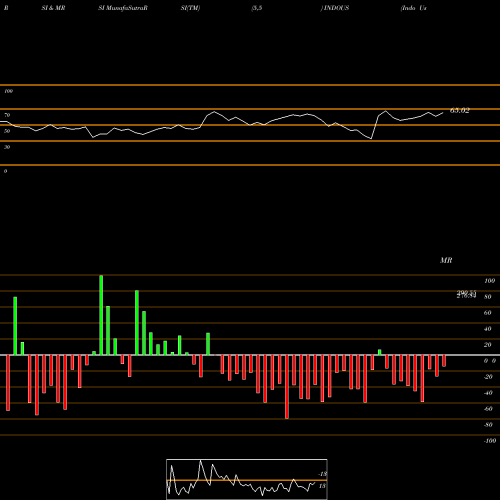Screen dimensions: 500x500
Task: Click the MR panel '100' scale label
Action: pyautogui.click(x=489, y=281)
